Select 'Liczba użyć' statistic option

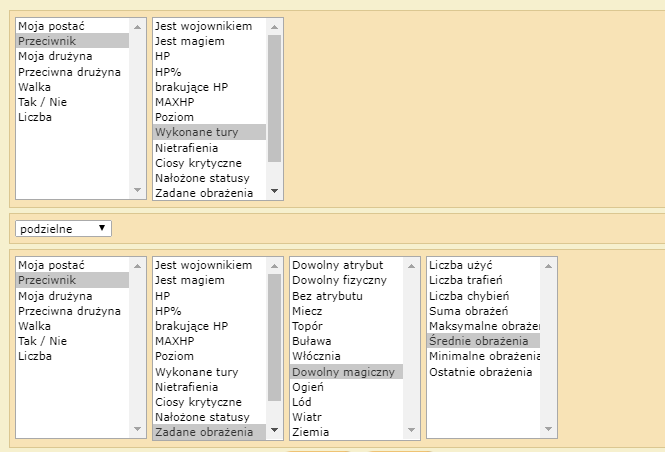[483, 265]
